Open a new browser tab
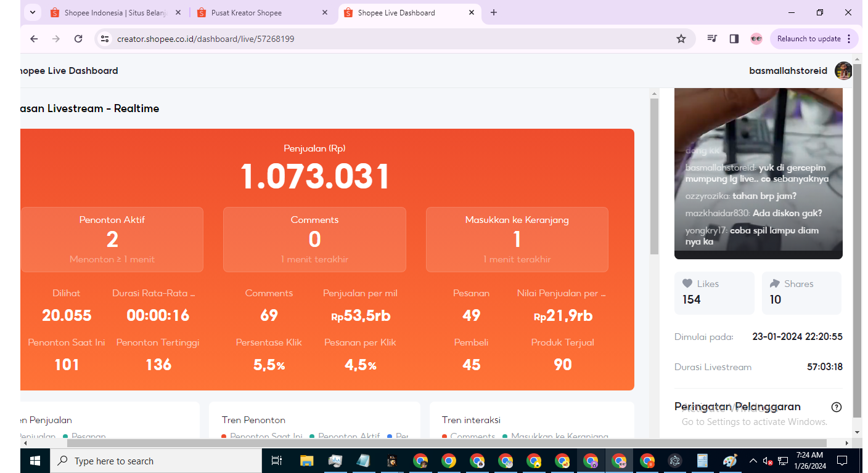Screen dimensions: 868x473 point(493,12)
